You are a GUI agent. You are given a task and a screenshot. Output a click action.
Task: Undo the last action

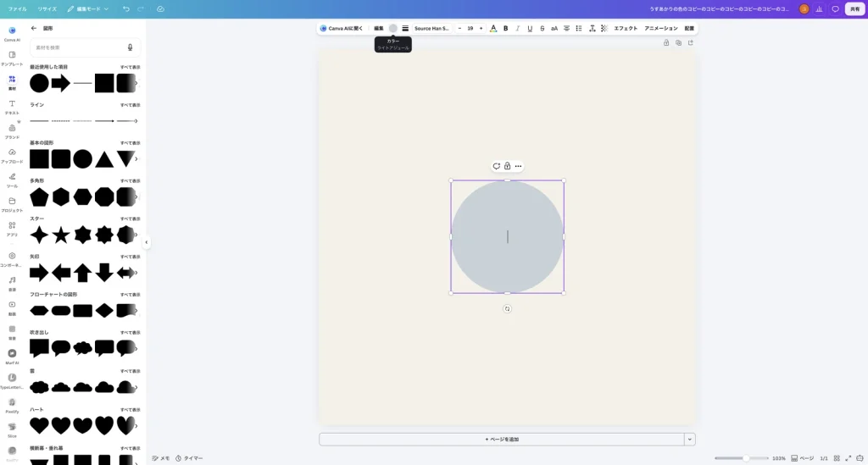tap(126, 8)
